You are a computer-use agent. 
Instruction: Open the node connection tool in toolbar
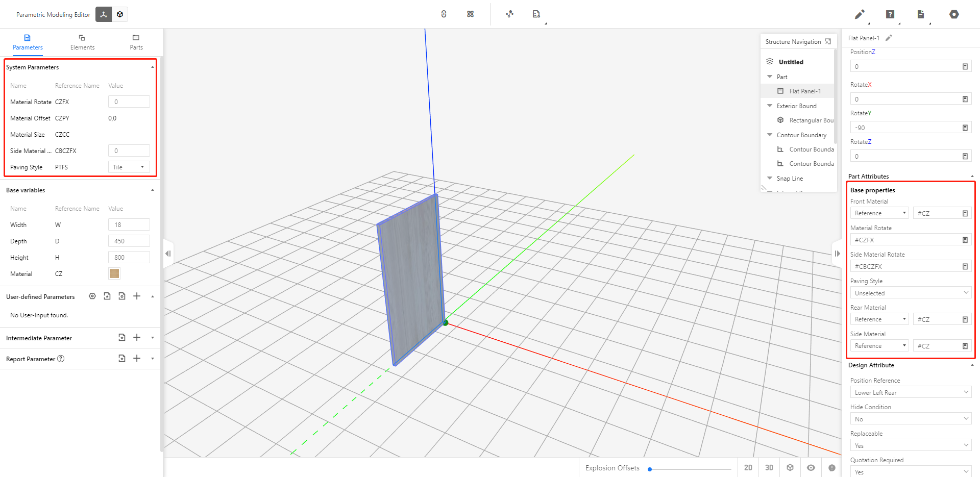click(x=509, y=14)
